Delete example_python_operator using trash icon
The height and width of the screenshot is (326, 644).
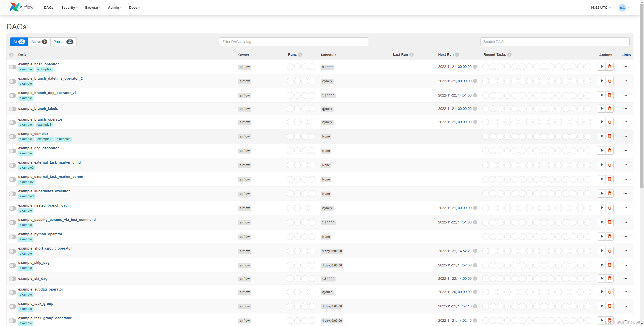(610, 237)
